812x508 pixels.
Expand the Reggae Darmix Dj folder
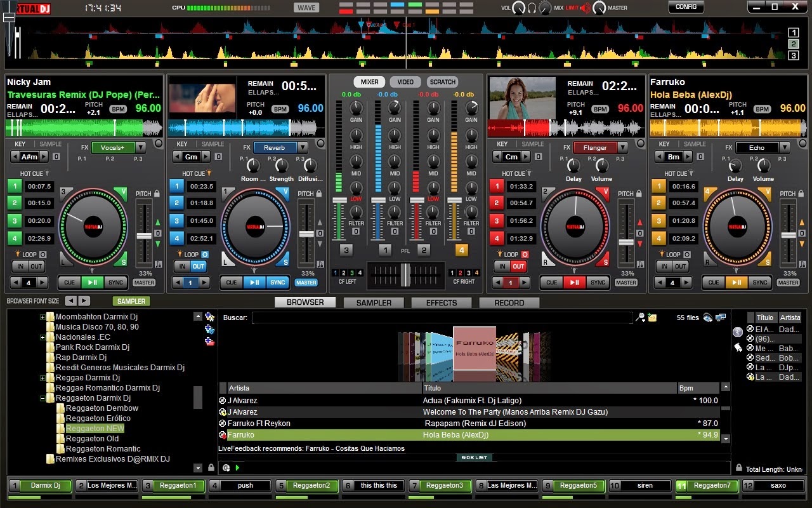(43, 378)
